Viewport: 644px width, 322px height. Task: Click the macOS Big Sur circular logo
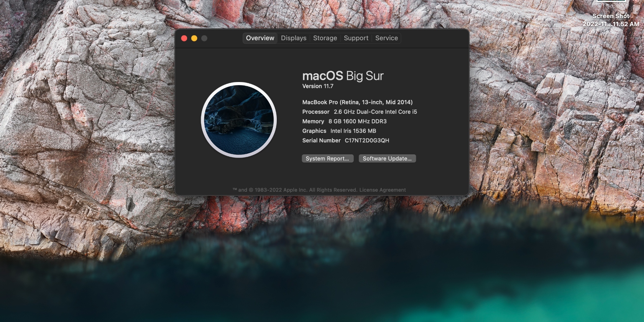coord(239,120)
